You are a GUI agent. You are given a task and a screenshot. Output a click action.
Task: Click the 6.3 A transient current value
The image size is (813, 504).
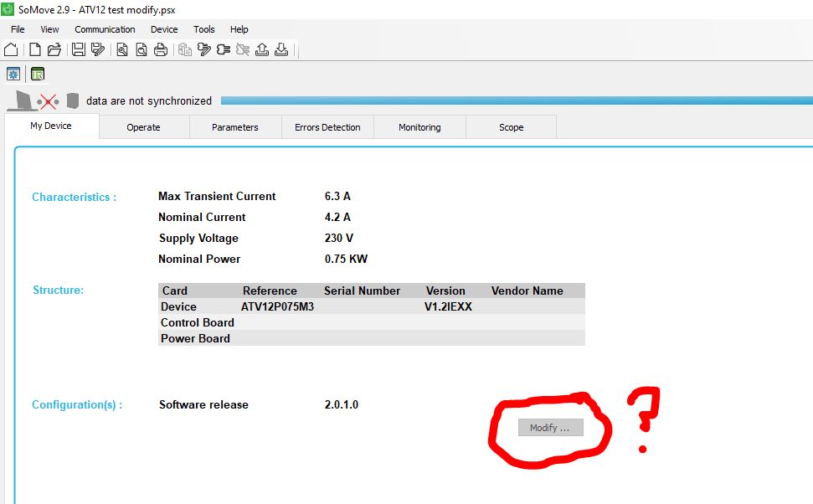click(337, 197)
